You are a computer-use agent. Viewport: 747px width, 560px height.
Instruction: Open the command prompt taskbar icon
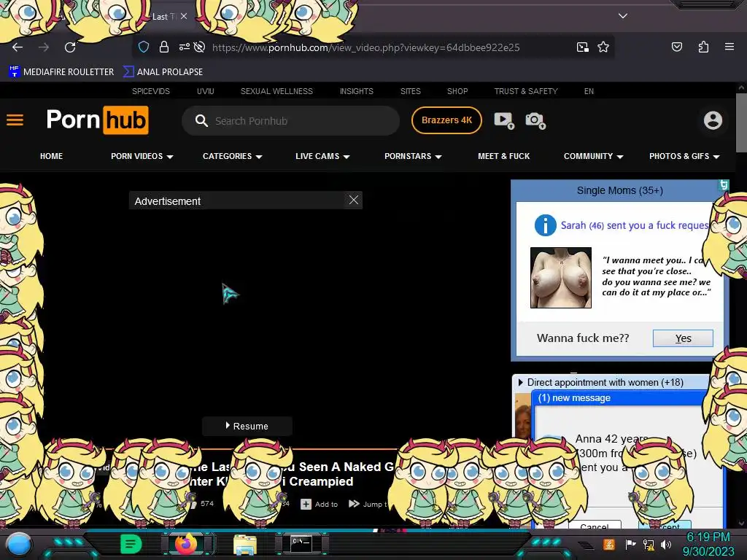[x=301, y=544]
